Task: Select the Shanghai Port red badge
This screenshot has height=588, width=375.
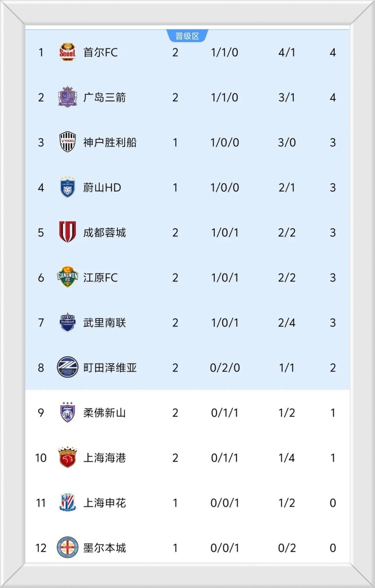Action: pos(67,458)
